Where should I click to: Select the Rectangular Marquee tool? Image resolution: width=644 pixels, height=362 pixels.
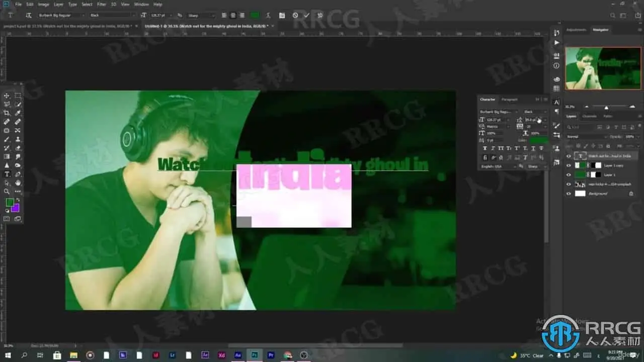(18, 96)
